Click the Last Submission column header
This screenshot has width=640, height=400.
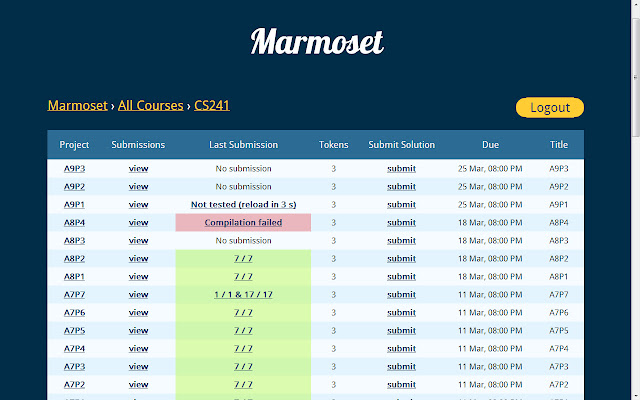click(243, 145)
